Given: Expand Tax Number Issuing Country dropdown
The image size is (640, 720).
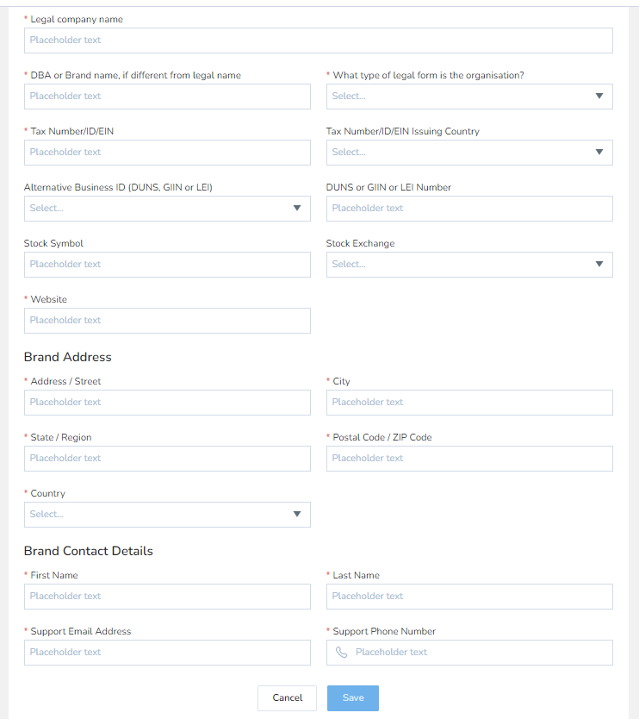Looking at the screenshot, I should tap(468, 152).
